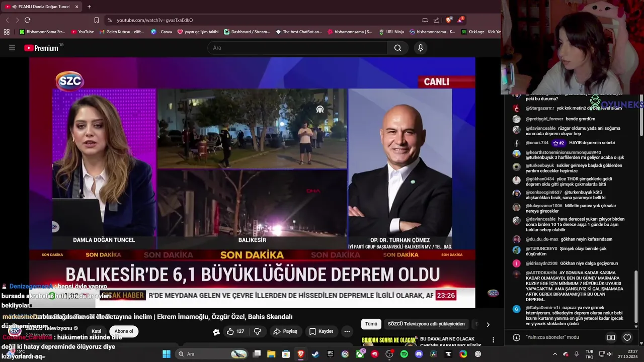Open The best ChatBot bookmark

point(298,32)
